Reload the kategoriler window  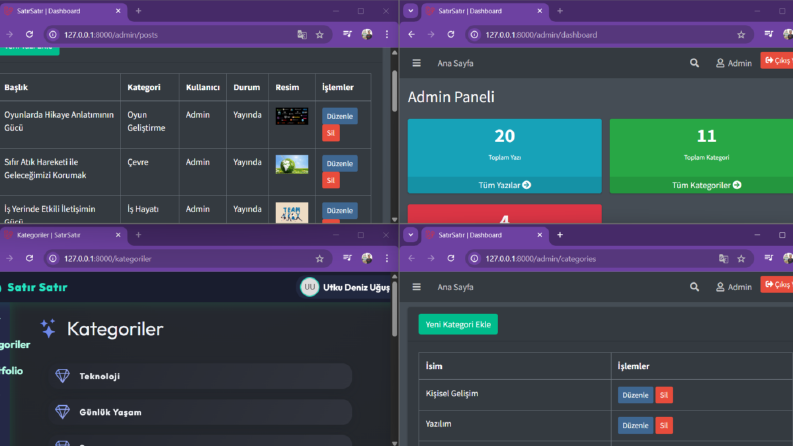tap(29, 258)
